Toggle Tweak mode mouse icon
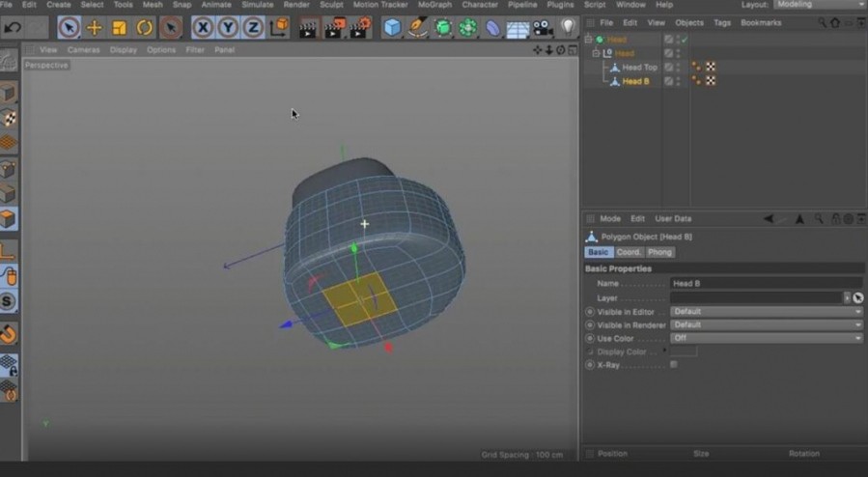 coord(9,276)
